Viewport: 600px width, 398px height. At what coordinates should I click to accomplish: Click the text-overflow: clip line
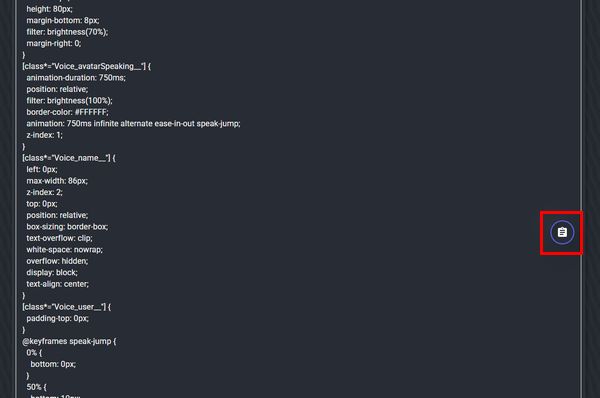tap(59, 238)
